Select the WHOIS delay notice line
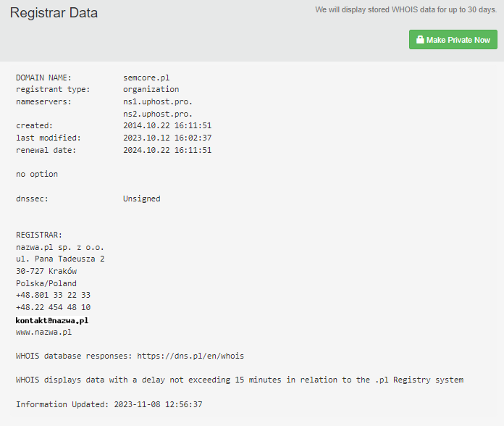The height and width of the screenshot is (426, 504). pos(240,380)
